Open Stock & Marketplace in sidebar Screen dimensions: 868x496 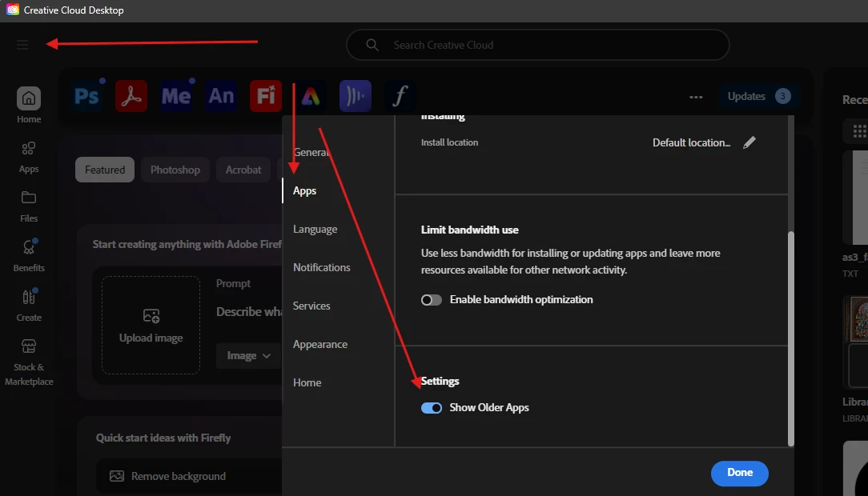29,362
